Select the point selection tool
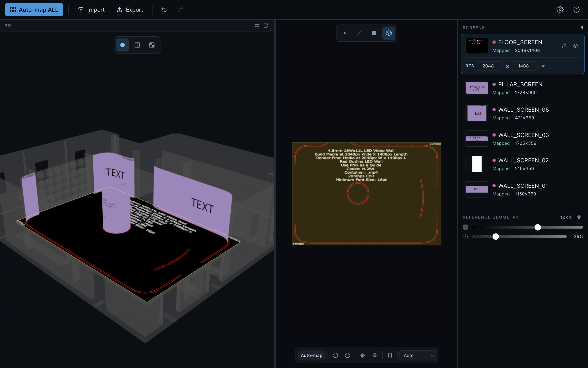 pos(345,33)
